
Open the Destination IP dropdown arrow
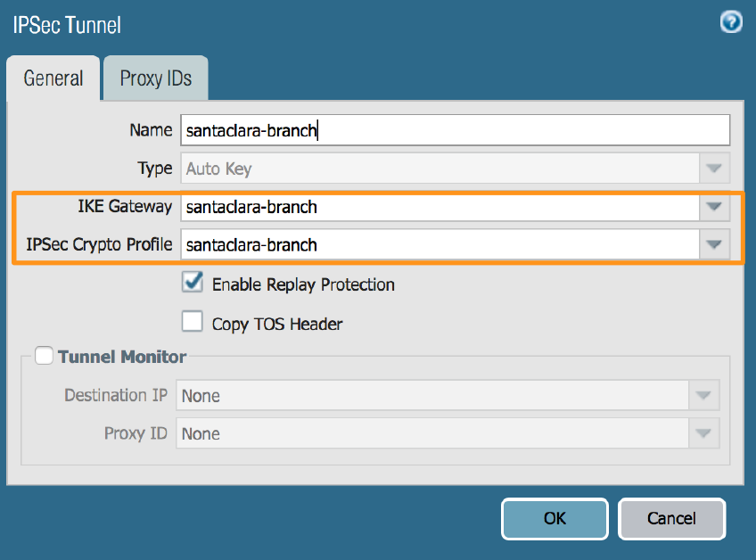[x=703, y=396]
